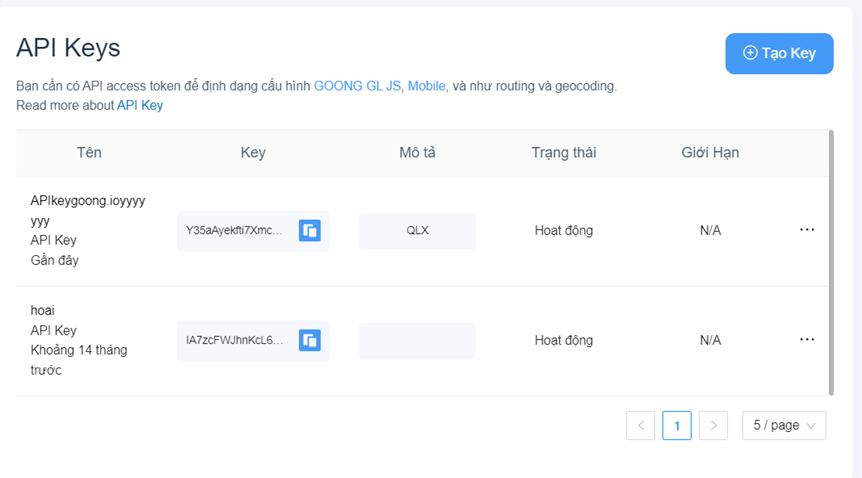862x478 pixels.
Task: Expand the 5 / page dropdown
Action: click(784, 426)
